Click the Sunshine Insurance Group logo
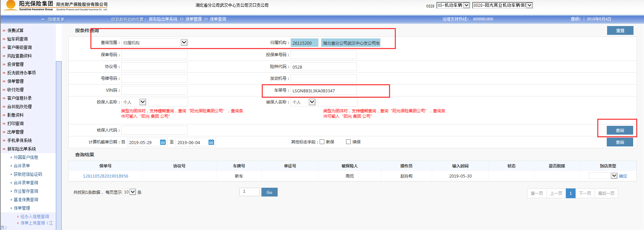This screenshot has width=644, height=230. tap(28, 5)
